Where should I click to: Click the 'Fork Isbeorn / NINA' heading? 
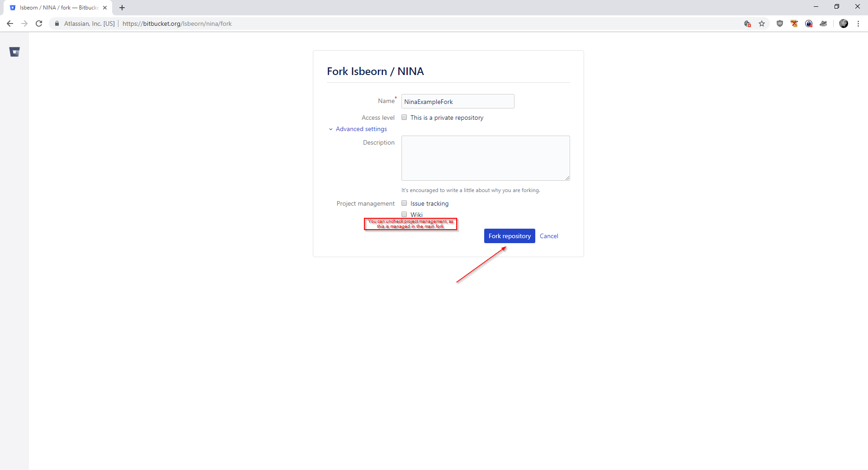pyautogui.click(x=375, y=71)
